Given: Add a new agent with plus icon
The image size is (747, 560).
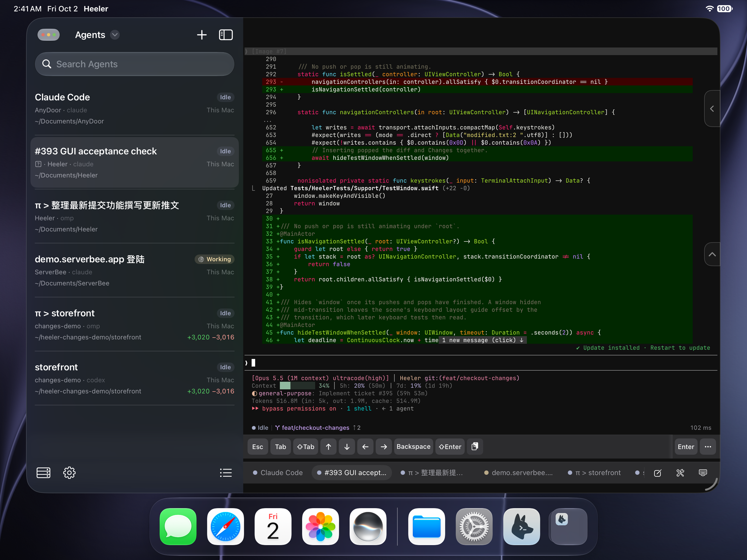Looking at the screenshot, I should click(x=202, y=35).
